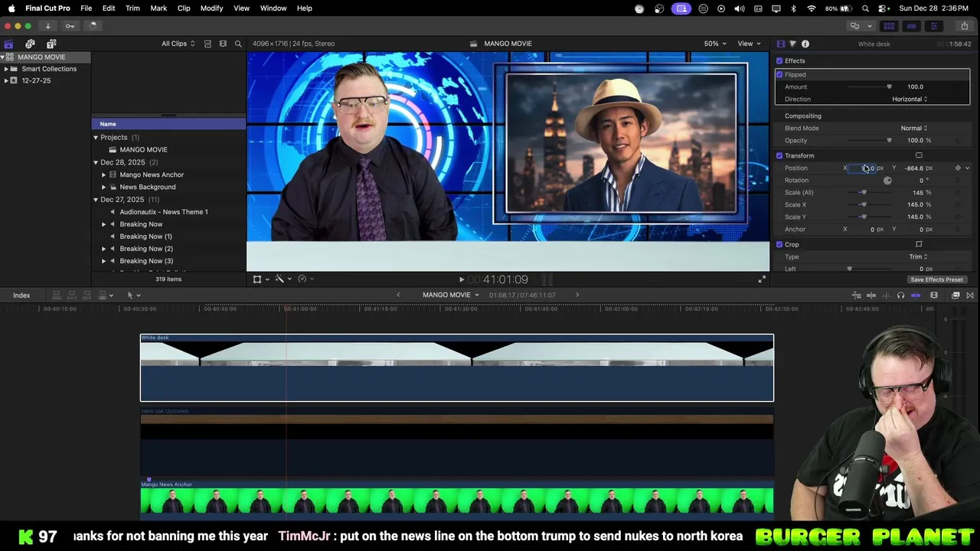The width and height of the screenshot is (980, 551).
Task: Open the Info inspector icon
Action: click(x=805, y=44)
